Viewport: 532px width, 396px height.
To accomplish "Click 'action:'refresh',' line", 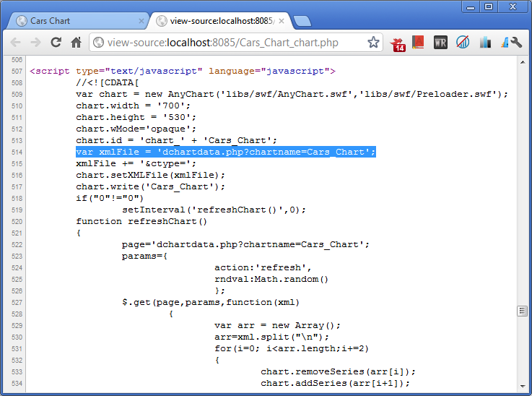I will [x=263, y=267].
